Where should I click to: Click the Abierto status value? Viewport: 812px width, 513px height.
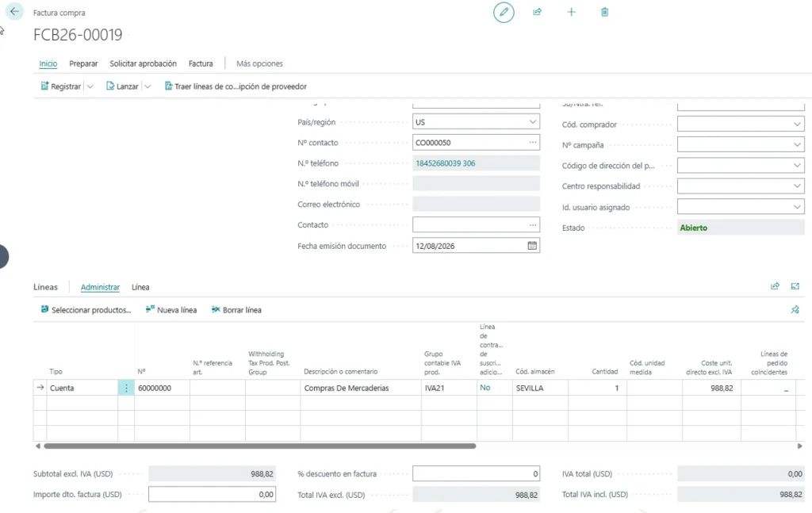(x=693, y=228)
